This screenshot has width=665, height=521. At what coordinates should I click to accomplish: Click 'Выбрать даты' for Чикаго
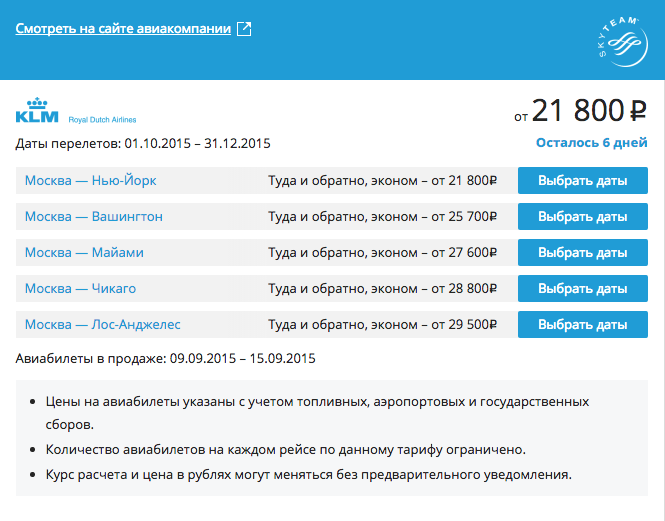point(583,289)
